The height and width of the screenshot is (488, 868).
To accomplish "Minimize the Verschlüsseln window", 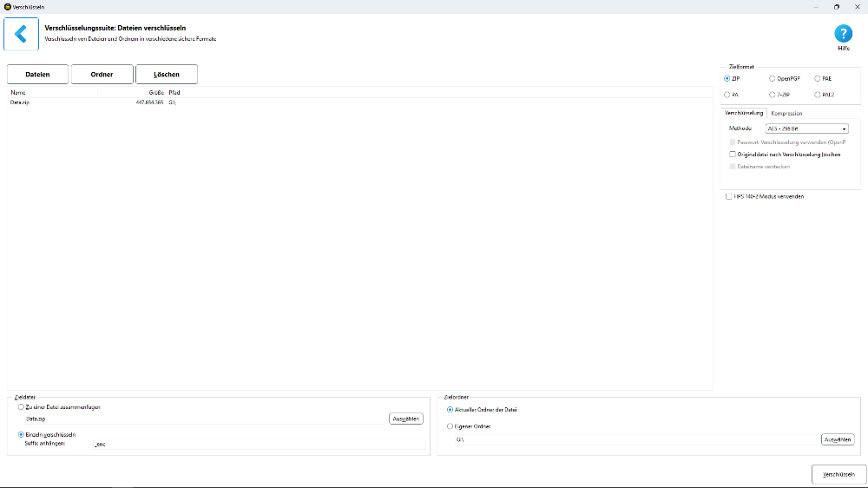I will coord(816,7).
